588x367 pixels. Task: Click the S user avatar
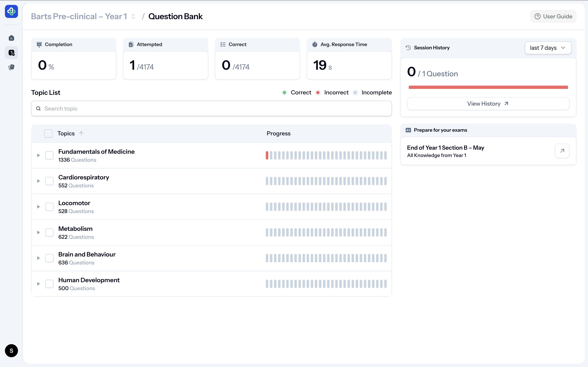click(11, 350)
